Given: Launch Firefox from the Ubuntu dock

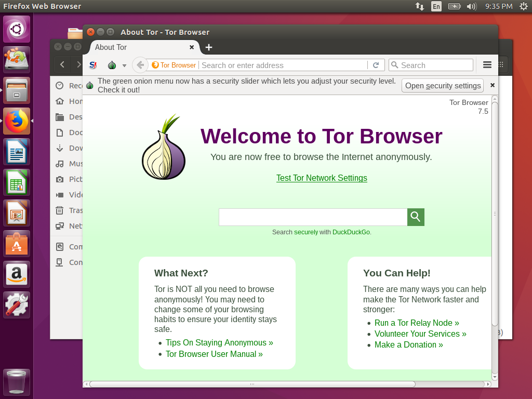Looking at the screenshot, I should coord(16,121).
